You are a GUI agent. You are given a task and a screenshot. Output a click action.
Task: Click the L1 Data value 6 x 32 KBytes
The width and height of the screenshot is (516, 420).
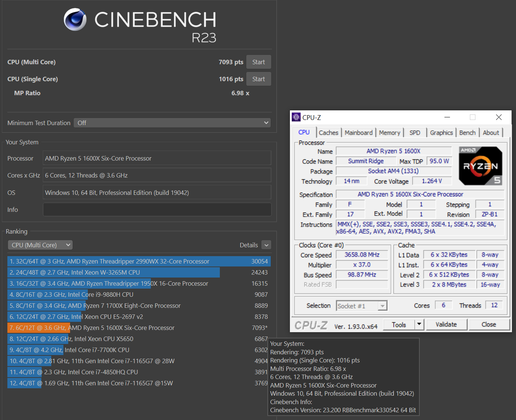[x=449, y=255]
